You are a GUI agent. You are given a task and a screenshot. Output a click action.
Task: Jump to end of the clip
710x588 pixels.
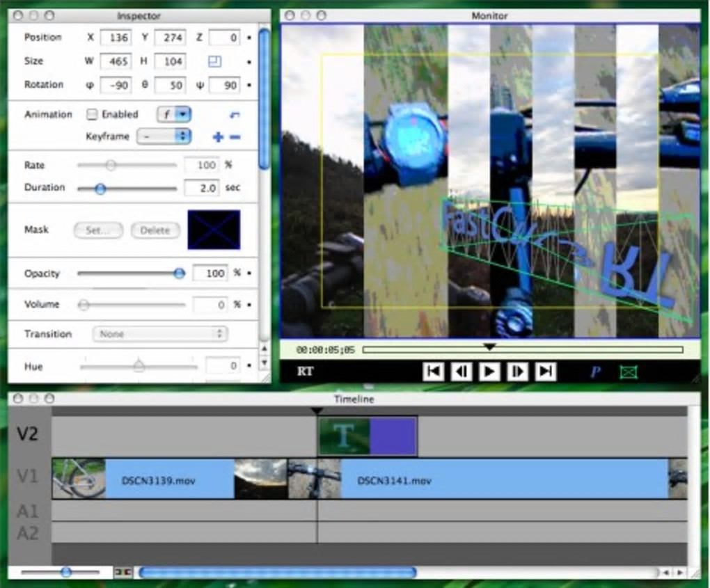coord(545,372)
